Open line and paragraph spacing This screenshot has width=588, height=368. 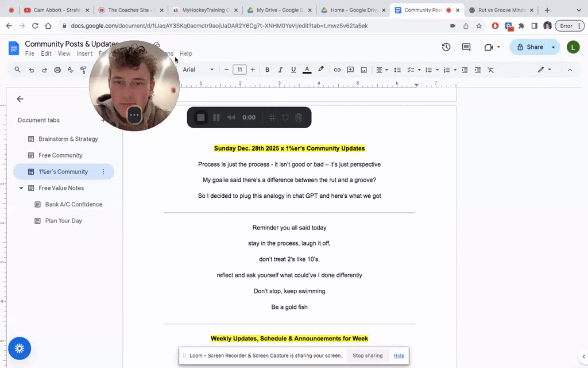[x=397, y=70]
